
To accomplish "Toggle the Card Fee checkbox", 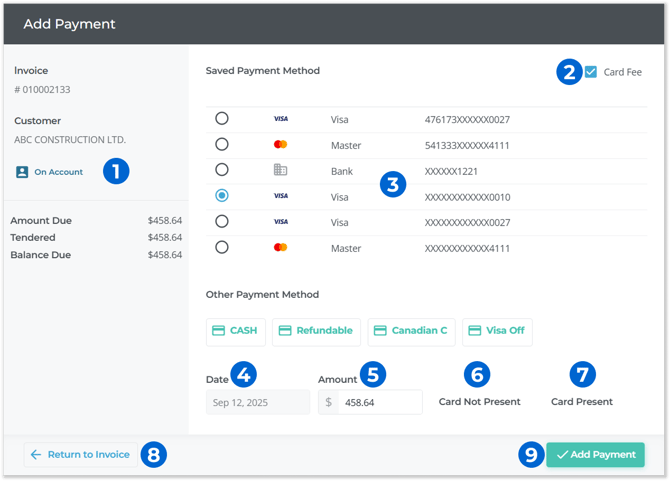I will (x=591, y=72).
